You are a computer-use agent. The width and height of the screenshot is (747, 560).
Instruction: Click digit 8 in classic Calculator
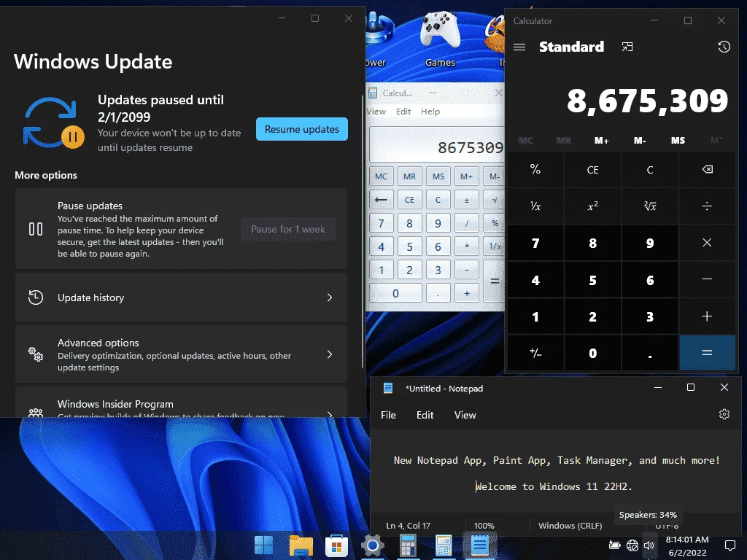[x=410, y=223]
